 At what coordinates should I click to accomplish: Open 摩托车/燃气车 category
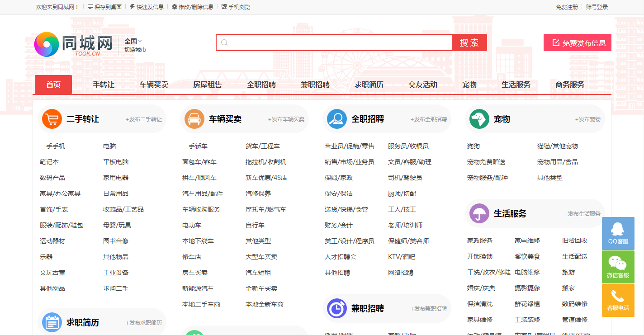tap(266, 209)
